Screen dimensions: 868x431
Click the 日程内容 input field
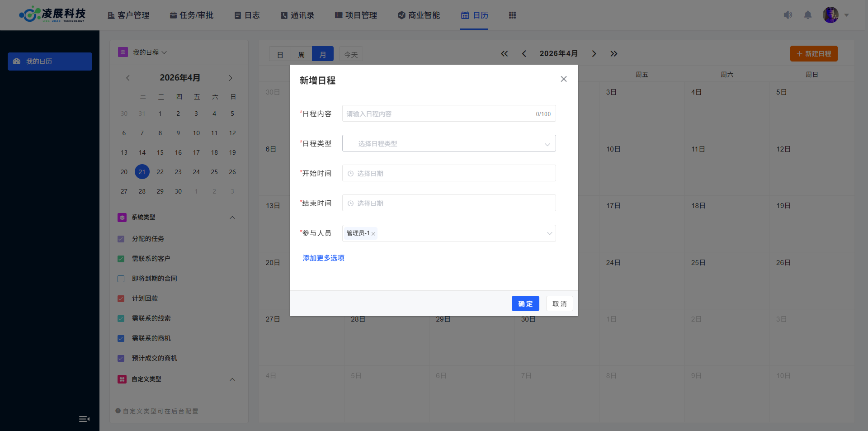tap(439, 114)
